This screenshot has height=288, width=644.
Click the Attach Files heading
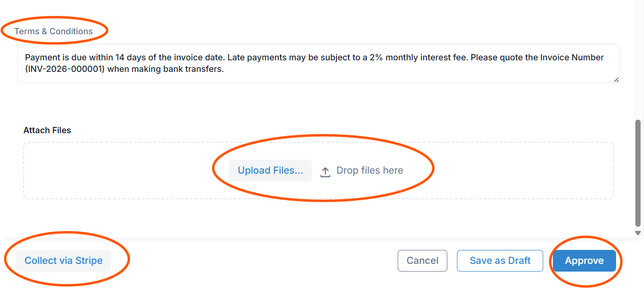click(x=47, y=130)
